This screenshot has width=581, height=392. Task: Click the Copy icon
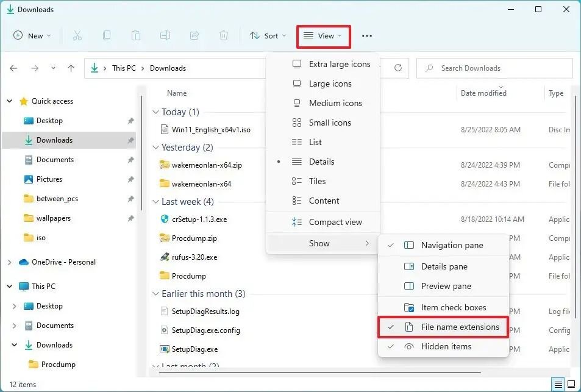point(107,35)
